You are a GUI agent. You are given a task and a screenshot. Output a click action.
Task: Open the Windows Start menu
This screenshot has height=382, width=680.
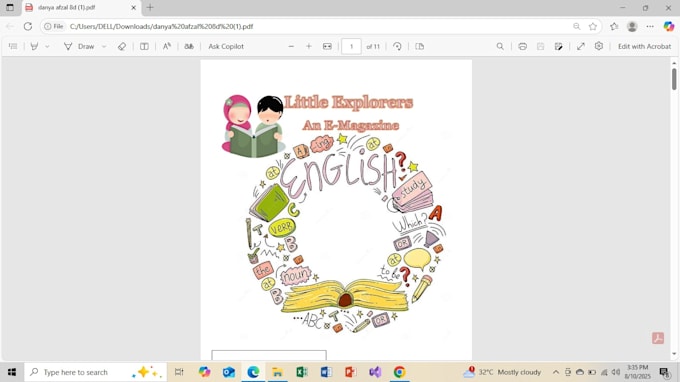pyautogui.click(x=12, y=372)
